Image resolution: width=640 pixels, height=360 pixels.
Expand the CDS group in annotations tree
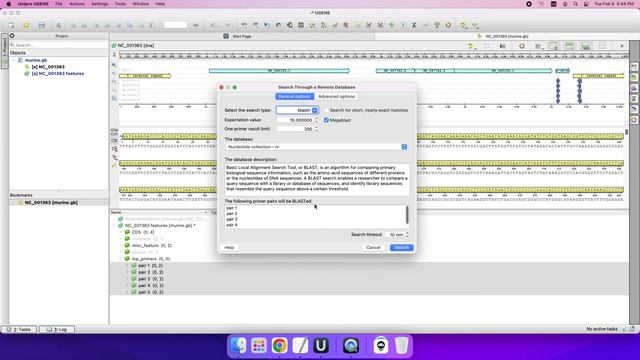(121, 232)
